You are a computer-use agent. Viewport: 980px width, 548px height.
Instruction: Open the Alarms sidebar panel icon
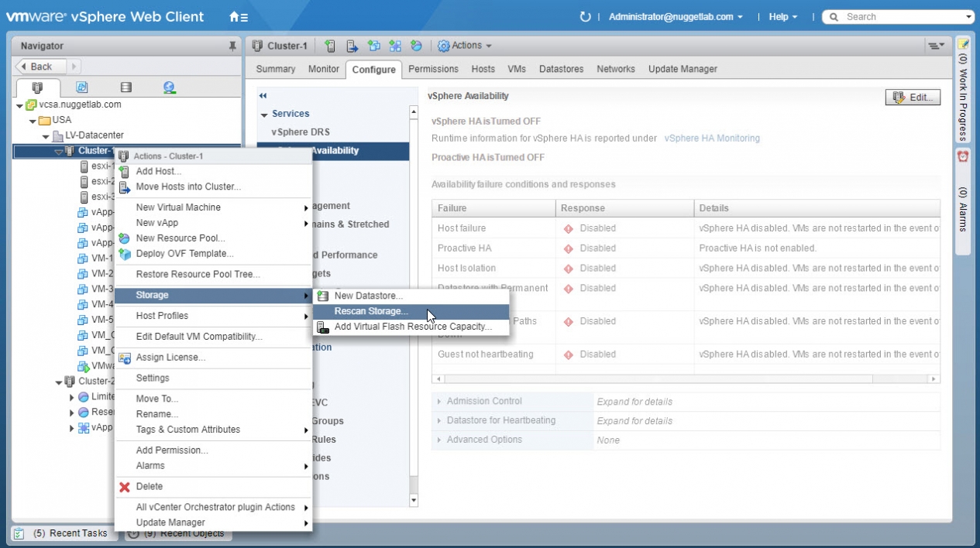pos(963,156)
